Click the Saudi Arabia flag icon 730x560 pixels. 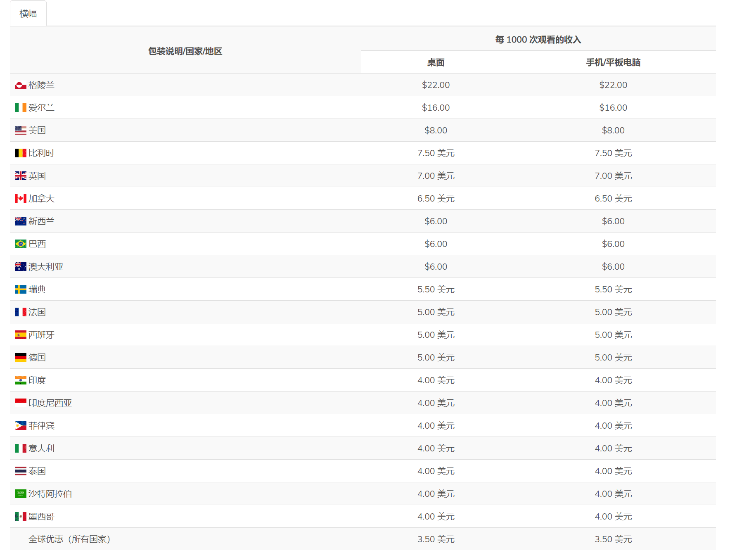pos(19,494)
